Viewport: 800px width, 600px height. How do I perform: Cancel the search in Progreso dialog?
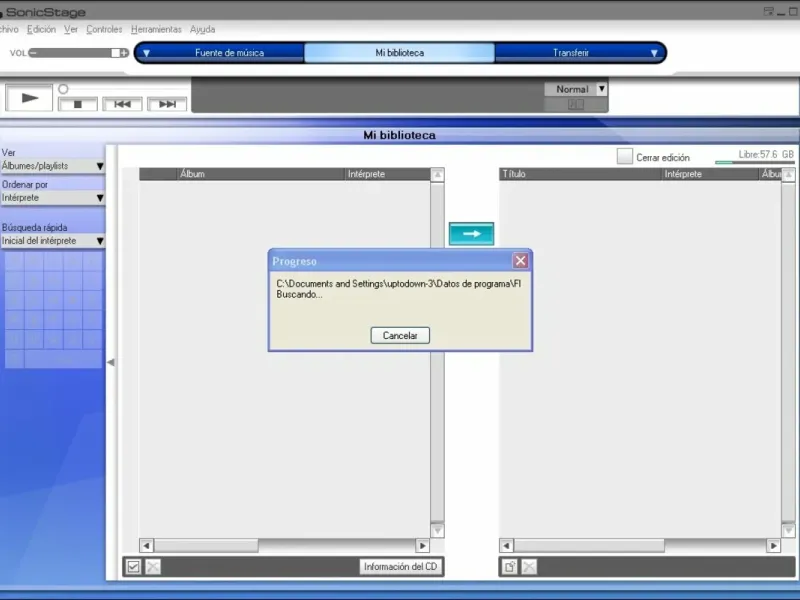point(400,335)
